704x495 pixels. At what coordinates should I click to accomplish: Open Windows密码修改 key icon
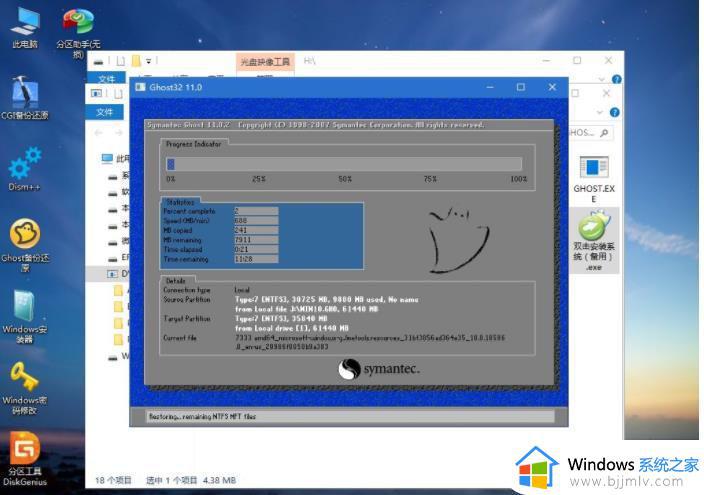25,389
